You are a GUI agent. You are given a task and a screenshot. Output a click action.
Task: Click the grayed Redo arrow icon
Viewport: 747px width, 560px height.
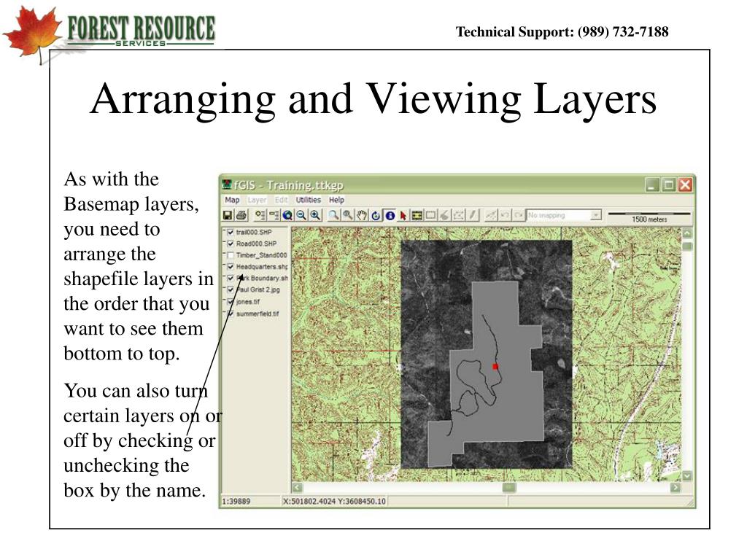pyautogui.click(x=519, y=215)
